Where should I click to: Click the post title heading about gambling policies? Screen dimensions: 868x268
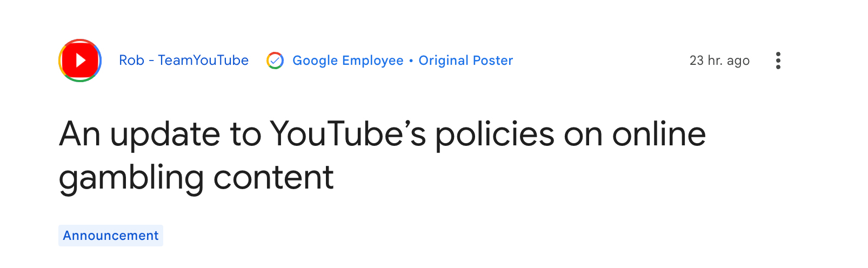pos(382,156)
